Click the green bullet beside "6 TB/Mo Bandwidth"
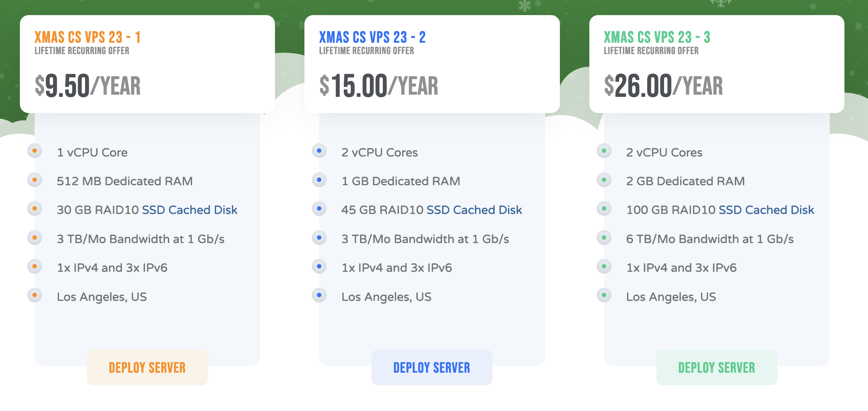 604,238
